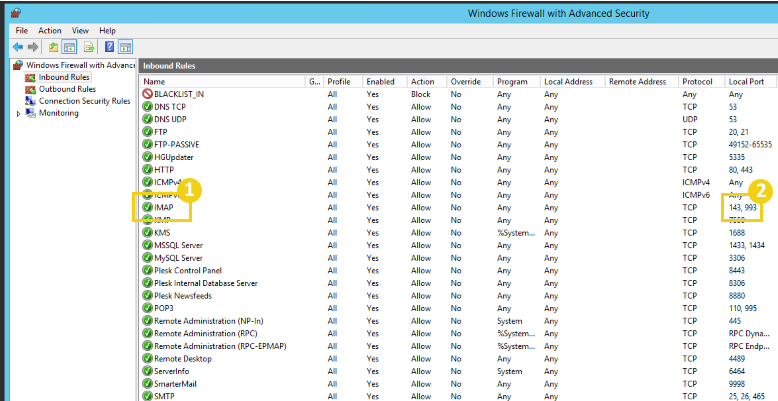
Task: Expand the Monitoring tree node arrow
Action: point(18,114)
